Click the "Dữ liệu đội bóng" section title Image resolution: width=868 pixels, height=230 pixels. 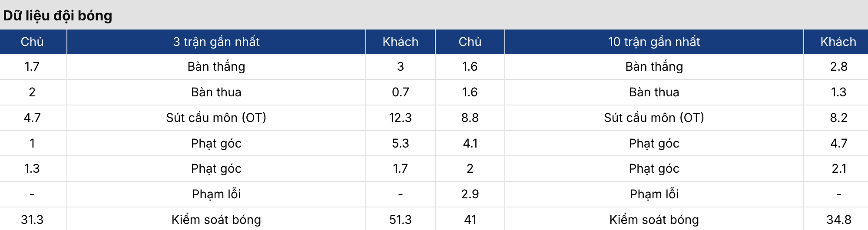[58, 16]
